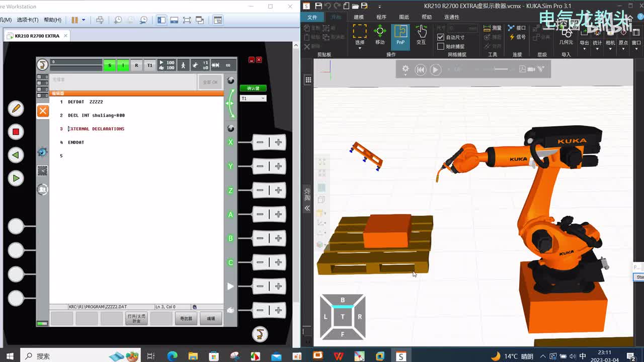Toggle the pause button in VMware toolbar
This screenshot has width=644, height=362.
(74, 20)
